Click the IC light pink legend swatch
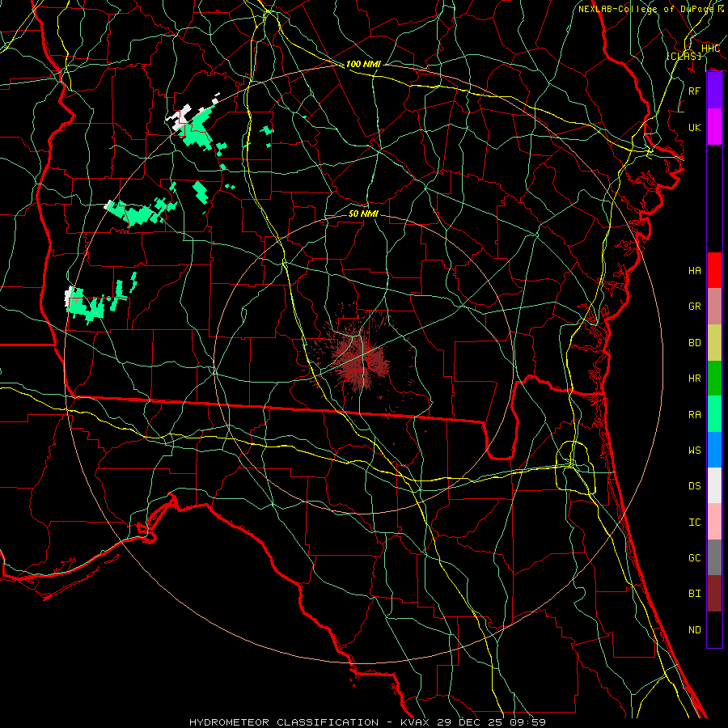The image size is (728, 728). pos(714,522)
